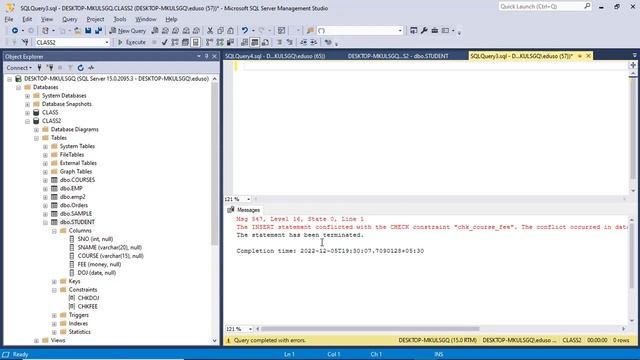Execute the current query

(x=131, y=42)
